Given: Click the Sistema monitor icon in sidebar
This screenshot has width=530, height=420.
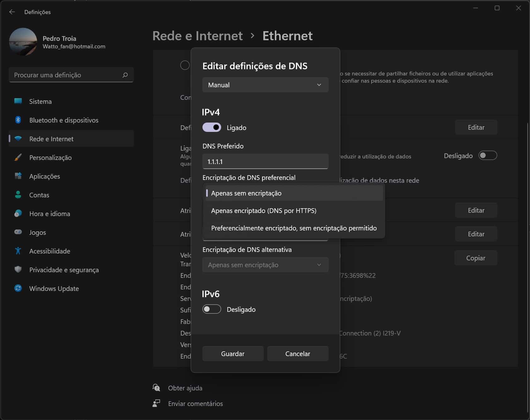Looking at the screenshot, I should [x=18, y=101].
